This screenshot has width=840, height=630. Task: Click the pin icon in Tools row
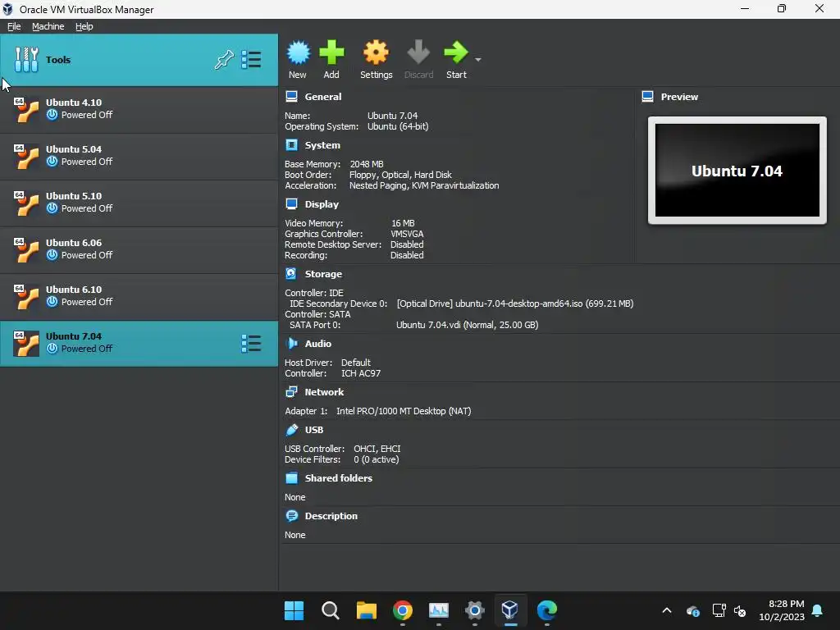pos(224,59)
